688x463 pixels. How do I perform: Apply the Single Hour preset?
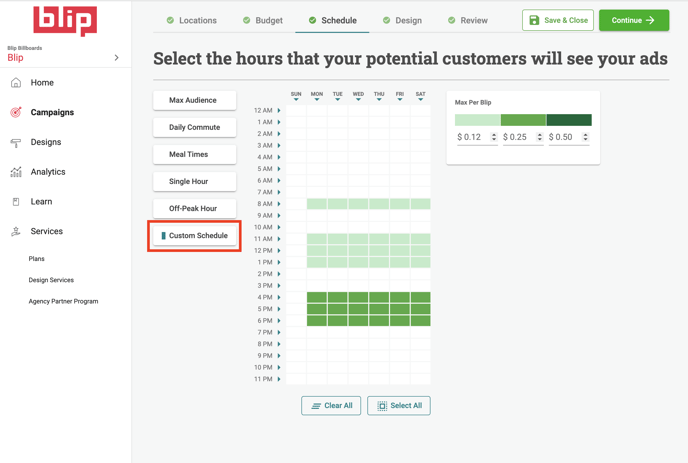pyautogui.click(x=194, y=182)
